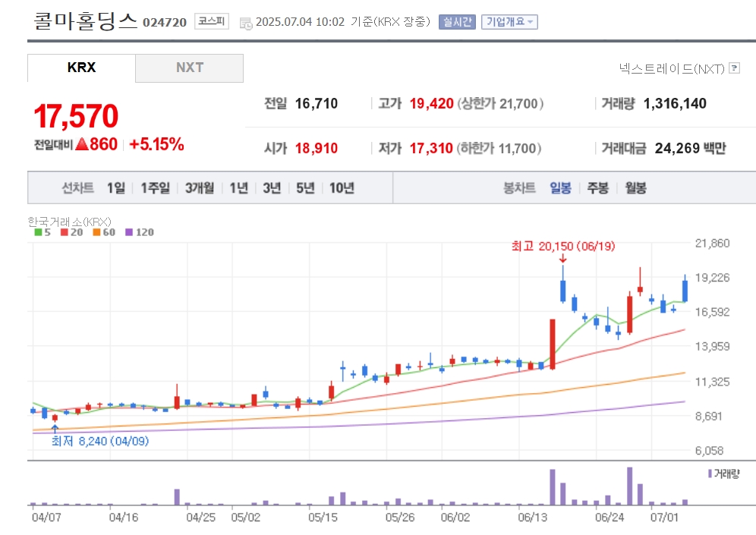
Task: Select 월봉 monthly candle chart
Action: (635, 187)
